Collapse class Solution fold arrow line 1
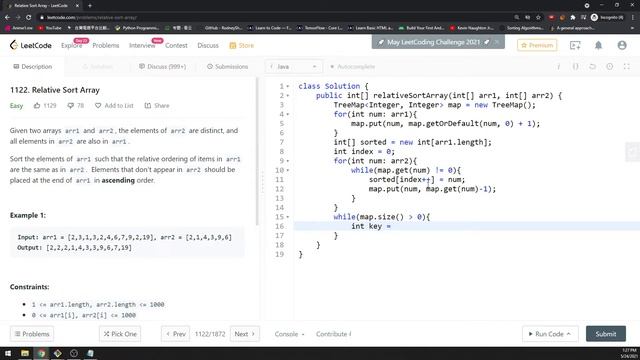This screenshot has height=360, width=640. (288, 86)
